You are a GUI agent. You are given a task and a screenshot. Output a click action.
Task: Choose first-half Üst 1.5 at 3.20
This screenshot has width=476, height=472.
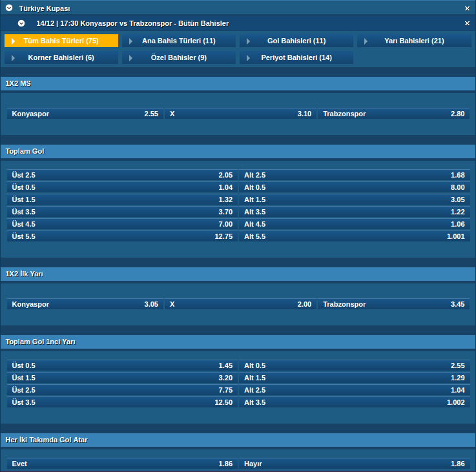click(x=122, y=378)
